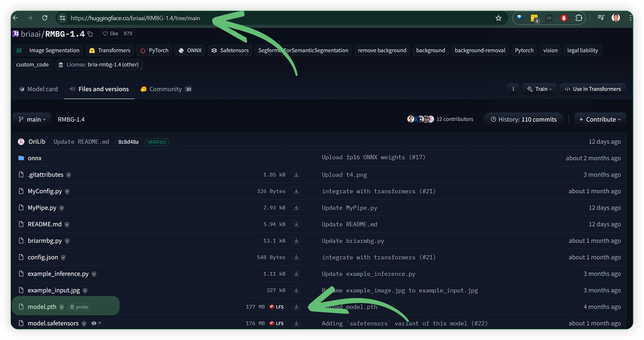Click the Safetensors tag
The width and height of the screenshot is (644, 340).
[230, 50]
